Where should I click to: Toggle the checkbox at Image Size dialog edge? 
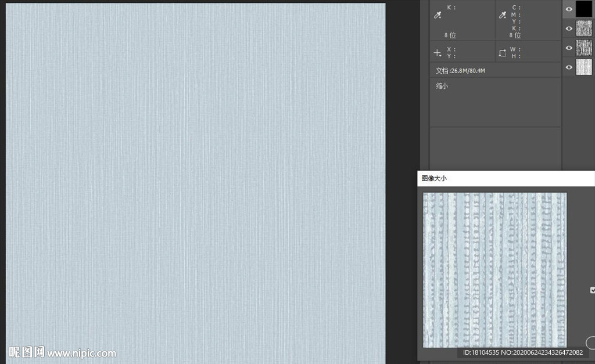tap(592, 290)
